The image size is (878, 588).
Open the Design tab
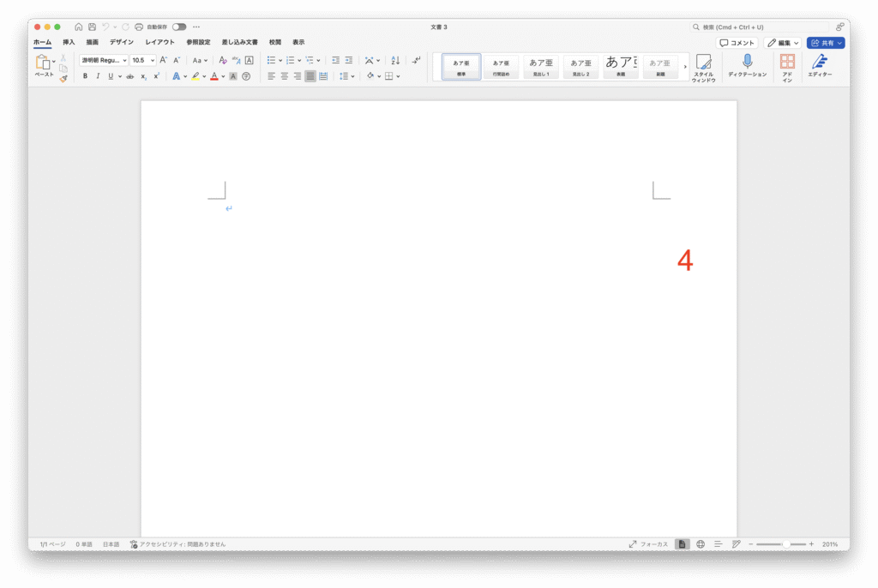(x=122, y=42)
